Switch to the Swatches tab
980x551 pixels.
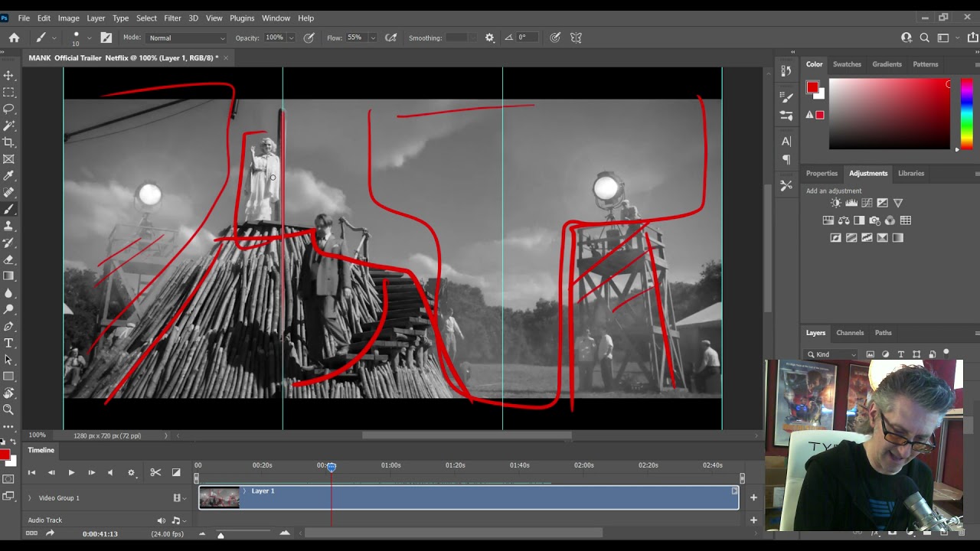[847, 64]
